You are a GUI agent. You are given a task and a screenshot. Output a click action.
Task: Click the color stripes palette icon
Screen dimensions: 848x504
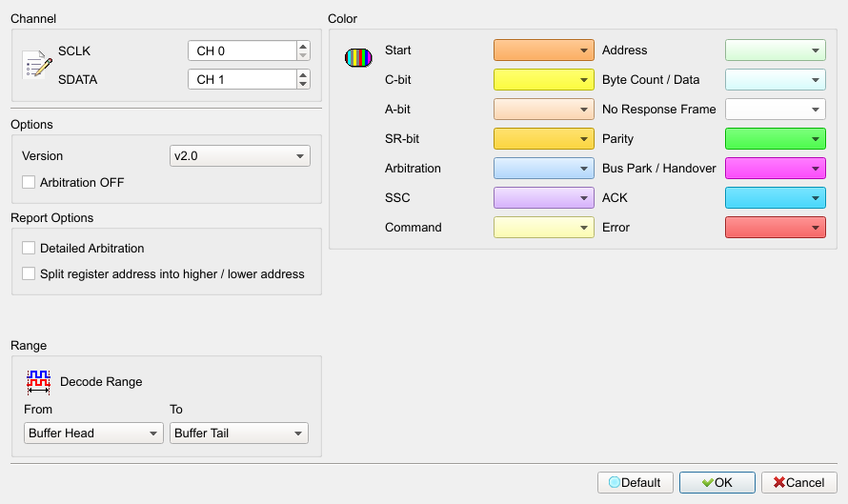(358, 57)
